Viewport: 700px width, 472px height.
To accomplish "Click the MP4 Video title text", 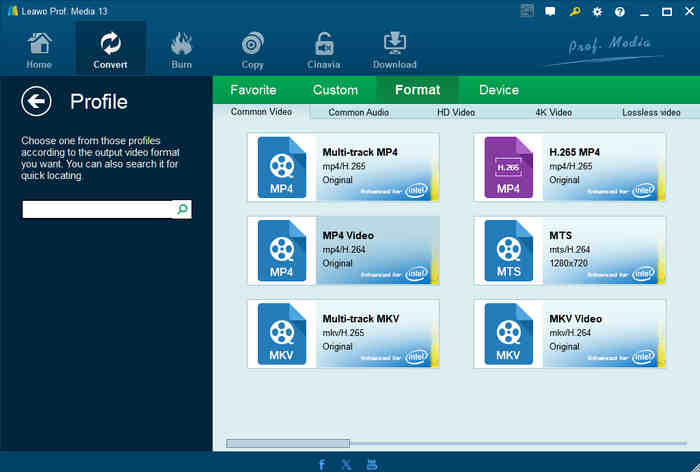I will (348, 235).
